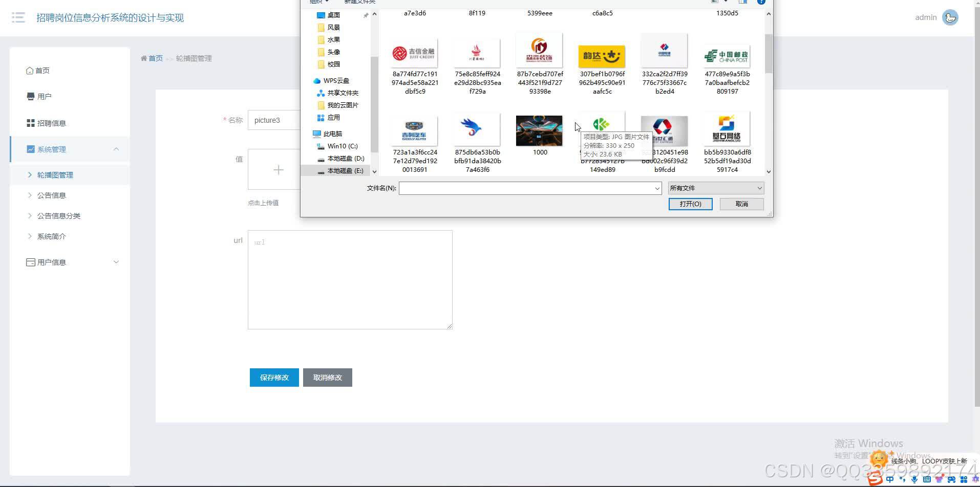The width and height of the screenshot is (980, 487).
Task: Click navigation tree scroll down arrow
Action: tap(374, 172)
